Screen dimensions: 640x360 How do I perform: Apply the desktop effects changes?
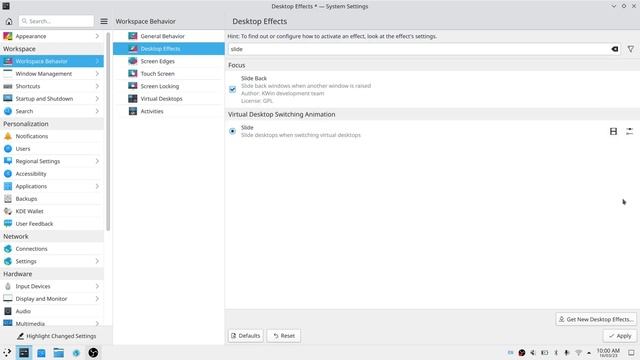(x=620, y=336)
